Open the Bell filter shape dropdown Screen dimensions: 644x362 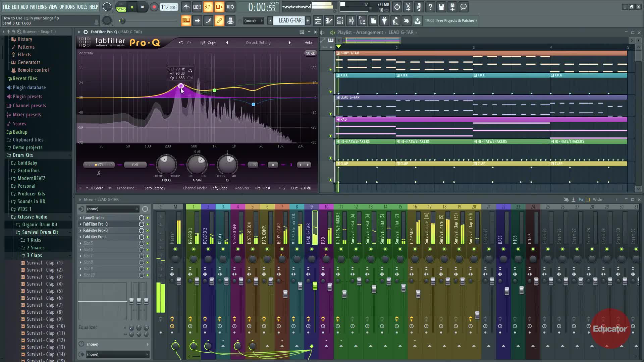coord(135,165)
